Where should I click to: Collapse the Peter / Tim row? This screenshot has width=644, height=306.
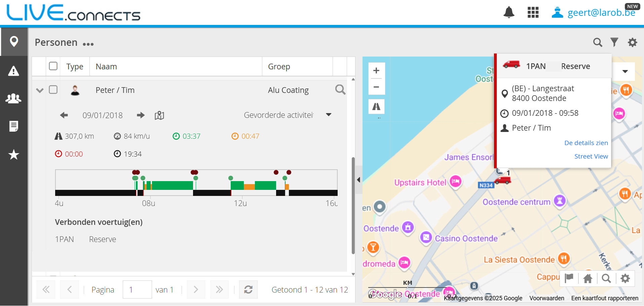click(x=40, y=90)
